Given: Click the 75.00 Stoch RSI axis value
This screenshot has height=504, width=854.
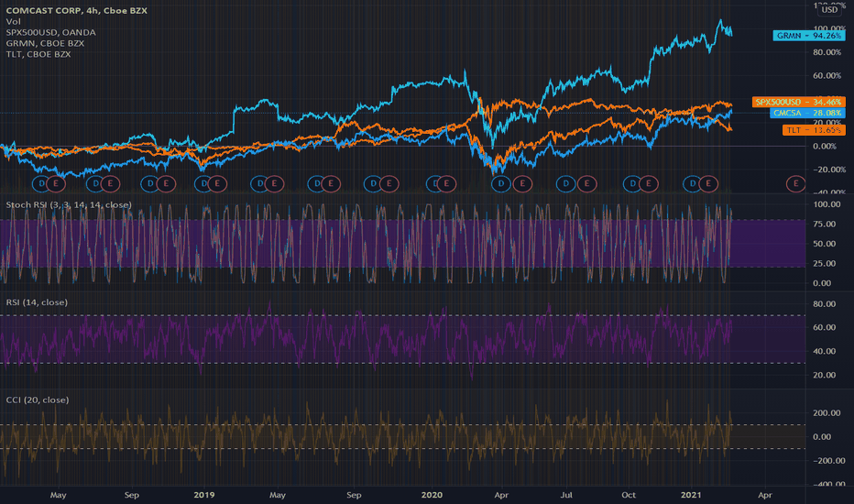Looking at the screenshot, I should click(x=824, y=224).
